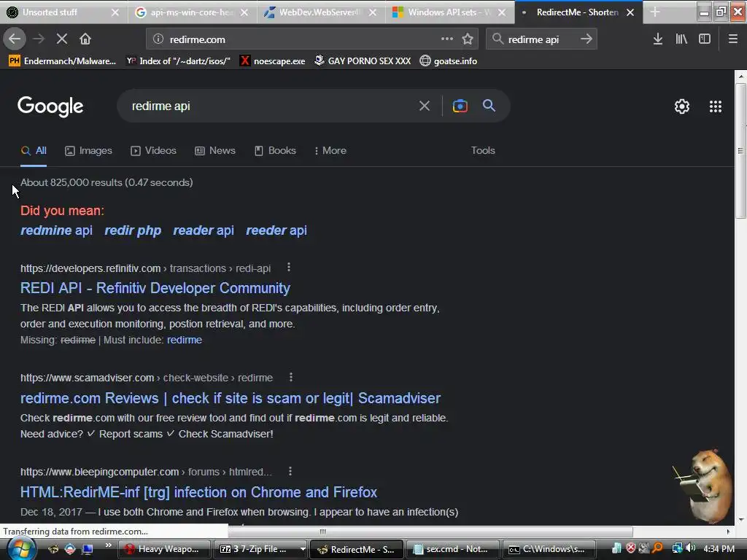Open the Endermanch/Malware bookmark
The width and height of the screenshot is (747, 560).
click(x=63, y=61)
